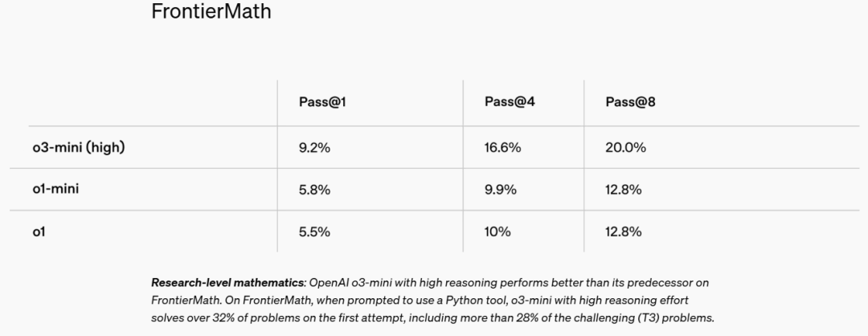Click o1's 12.8% Pass@8 cell
The height and width of the screenshot is (336, 868).
pos(624,232)
